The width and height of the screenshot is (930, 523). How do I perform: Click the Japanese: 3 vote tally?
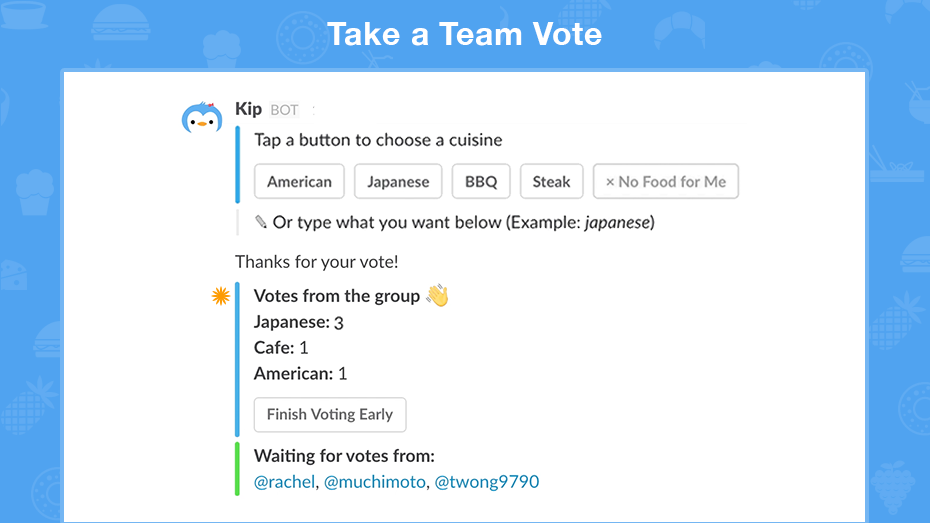click(x=298, y=322)
